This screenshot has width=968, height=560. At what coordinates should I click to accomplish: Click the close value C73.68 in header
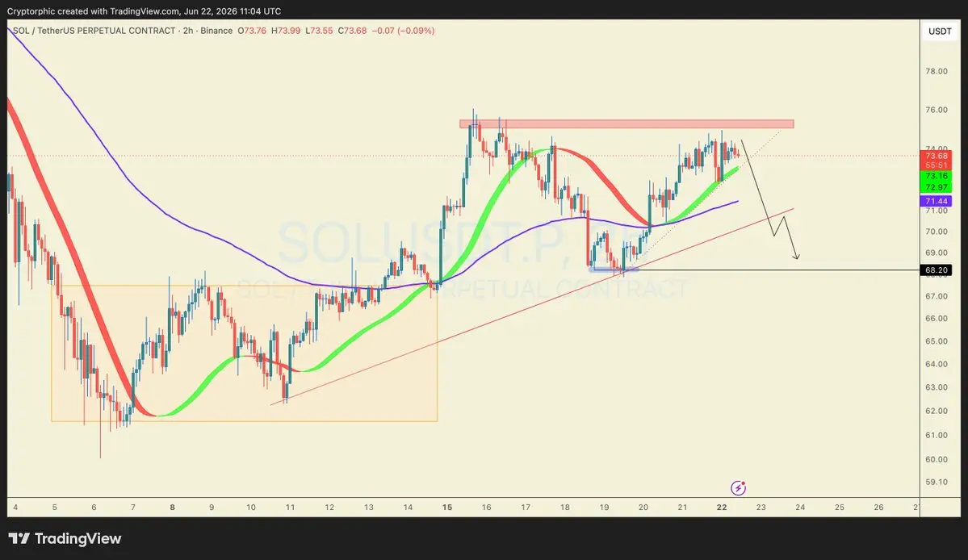tap(353, 30)
